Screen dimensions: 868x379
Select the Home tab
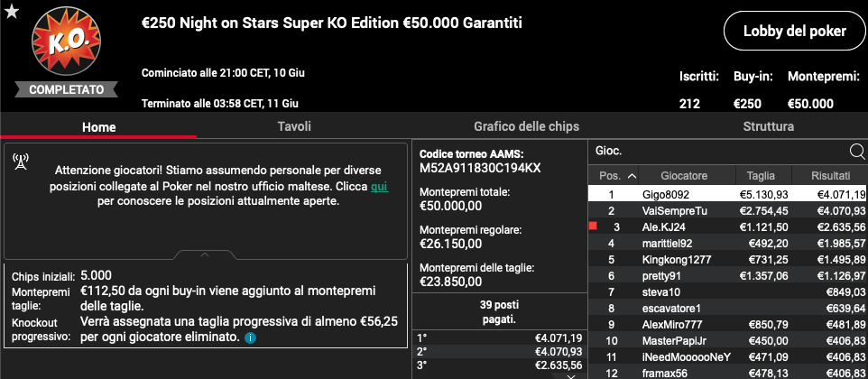(99, 126)
